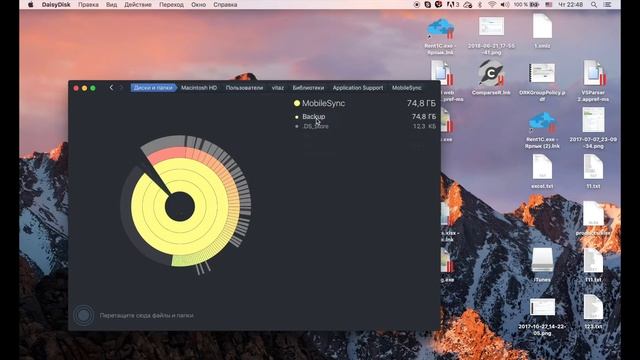
Task: Open the Справка menu
Action: pyautogui.click(x=225, y=4)
